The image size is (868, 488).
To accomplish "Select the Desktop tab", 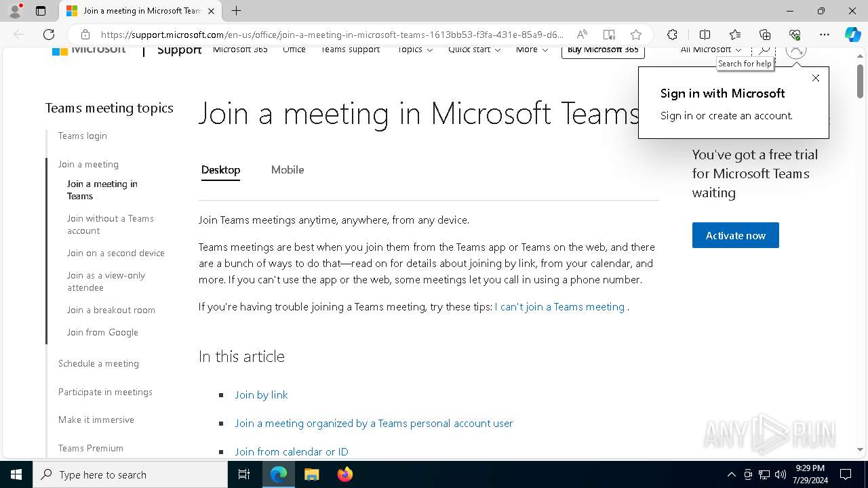I will pyautogui.click(x=220, y=170).
